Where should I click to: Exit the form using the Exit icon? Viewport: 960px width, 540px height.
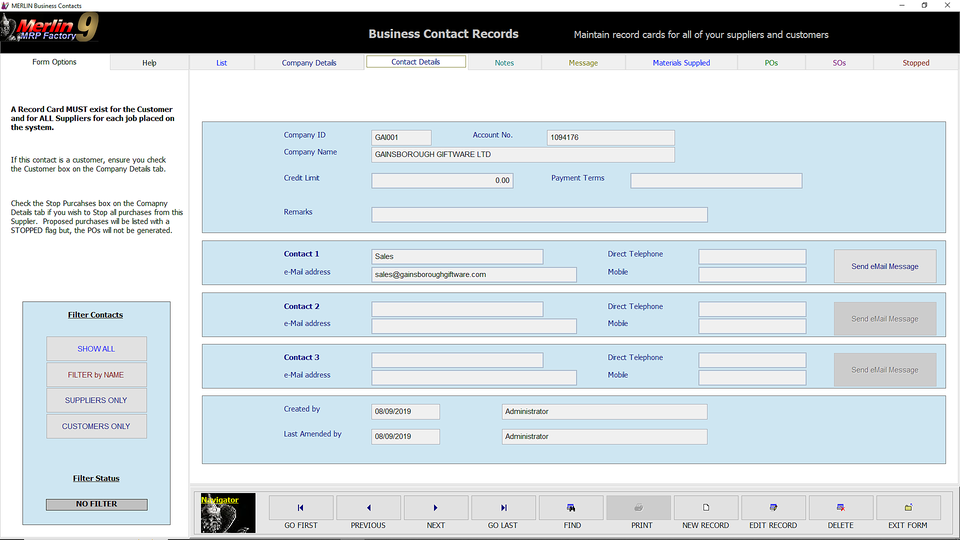tap(908, 508)
